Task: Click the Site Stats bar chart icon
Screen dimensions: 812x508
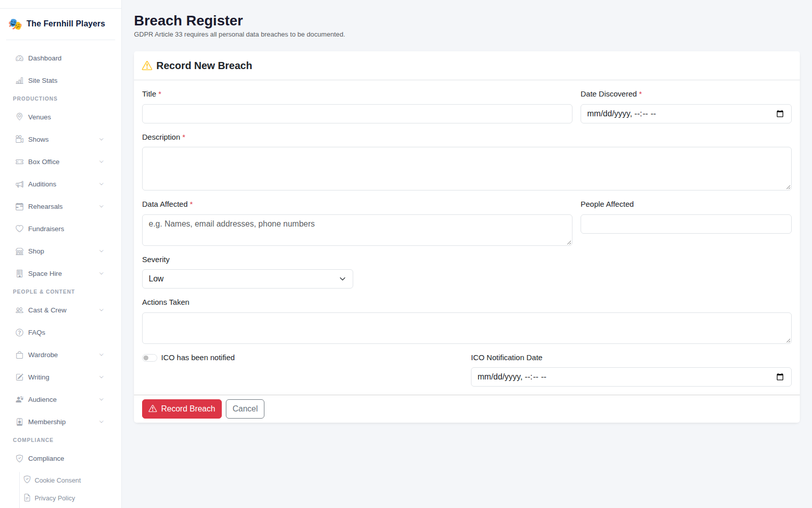Action: pyautogui.click(x=19, y=81)
